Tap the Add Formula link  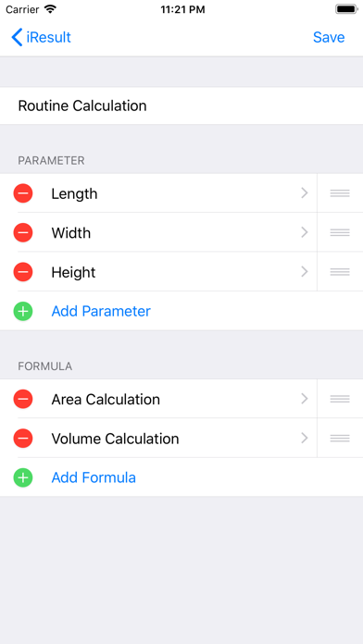94,477
